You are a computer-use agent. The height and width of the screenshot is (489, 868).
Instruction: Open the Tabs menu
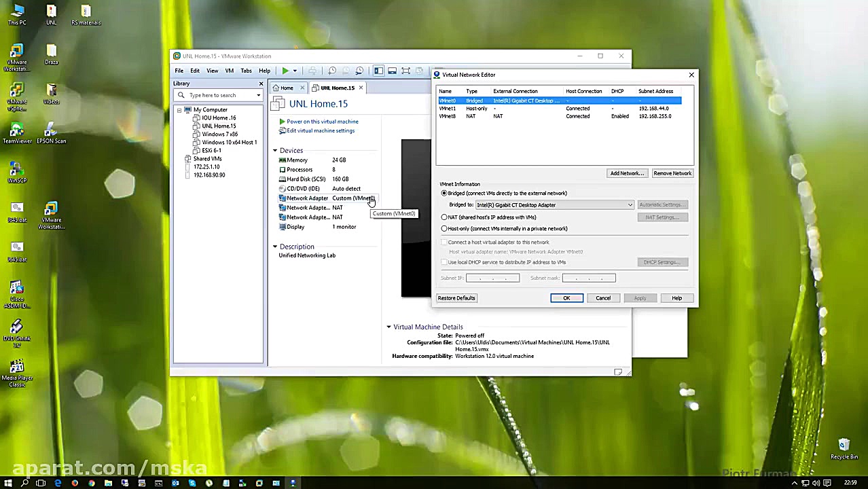(246, 71)
